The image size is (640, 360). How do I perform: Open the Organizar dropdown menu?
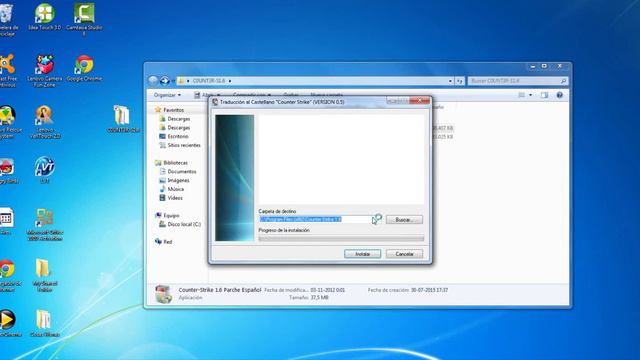coord(167,95)
